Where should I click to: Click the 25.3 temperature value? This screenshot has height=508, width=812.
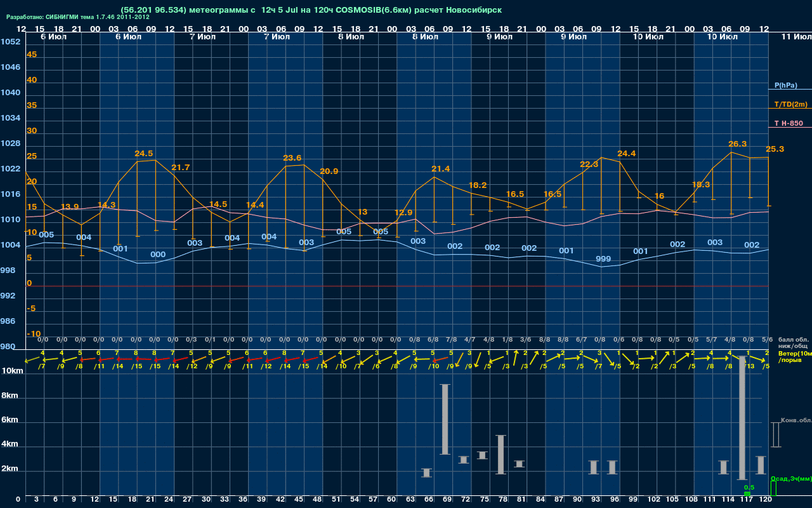pos(775,149)
